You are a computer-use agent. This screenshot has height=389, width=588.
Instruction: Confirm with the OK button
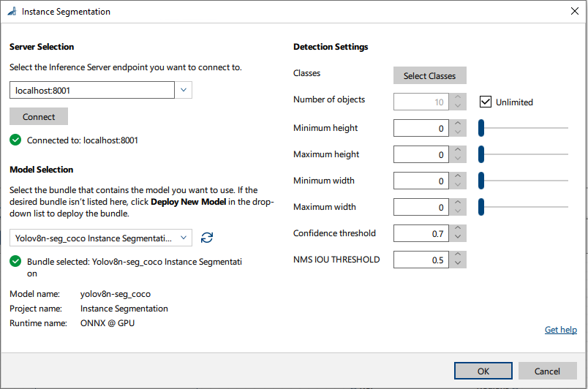pyautogui.click(x=483, y=371)
